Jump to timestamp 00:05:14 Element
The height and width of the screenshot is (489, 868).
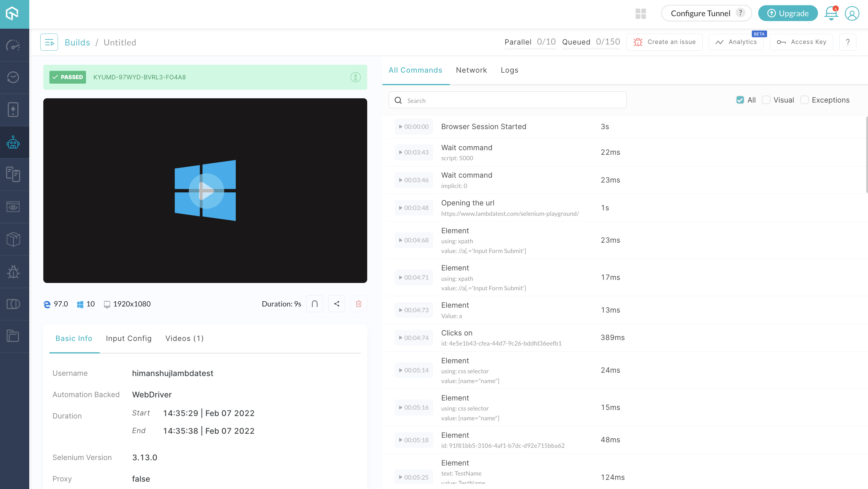pos(414,370)
